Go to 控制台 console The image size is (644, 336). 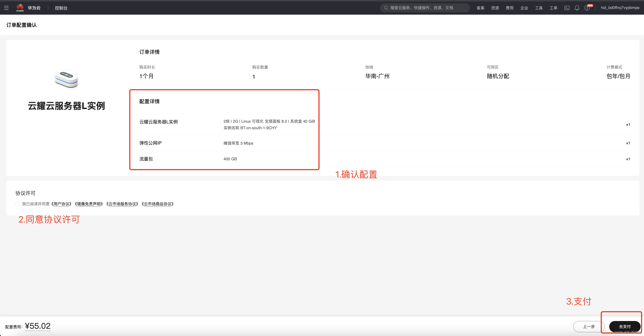tap(61, 8)
